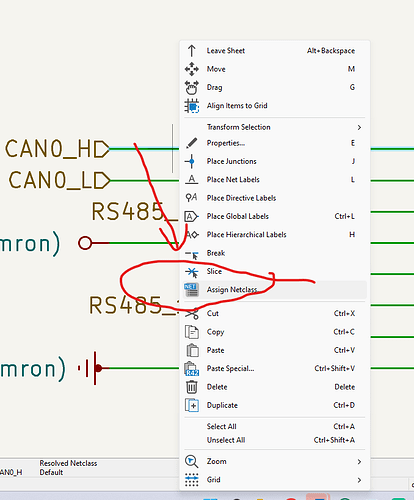
Task: Click the Drag hand icon
Action: 192,87
